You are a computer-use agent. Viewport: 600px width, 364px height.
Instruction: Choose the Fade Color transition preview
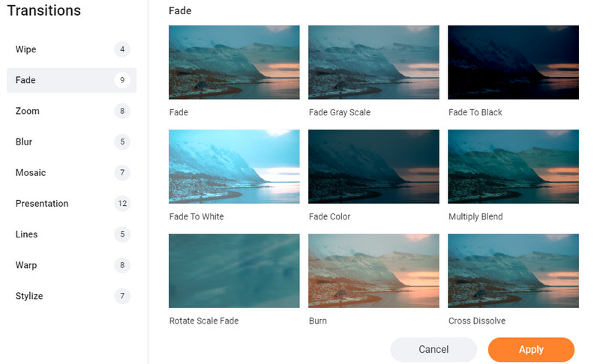(373, 166)
